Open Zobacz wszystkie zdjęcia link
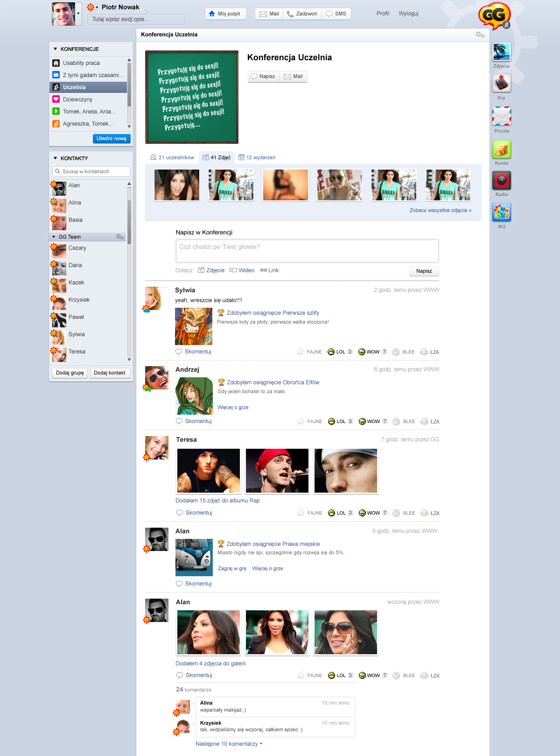This screenshot has width=560, height=756. tap(440, 211)
